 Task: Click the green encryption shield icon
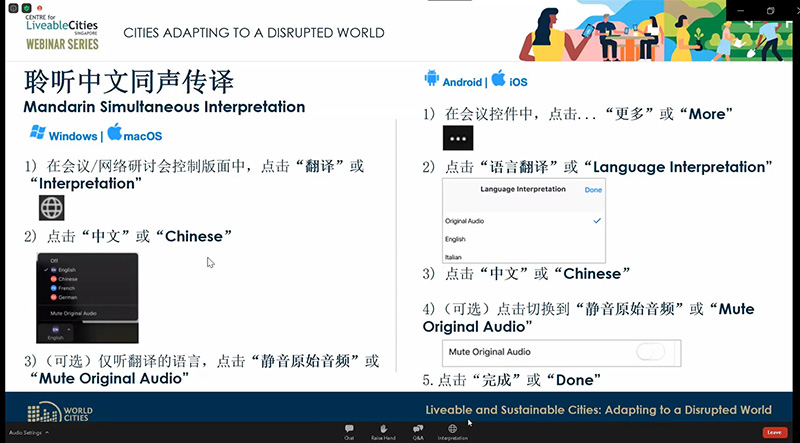(x=27, y=10)
